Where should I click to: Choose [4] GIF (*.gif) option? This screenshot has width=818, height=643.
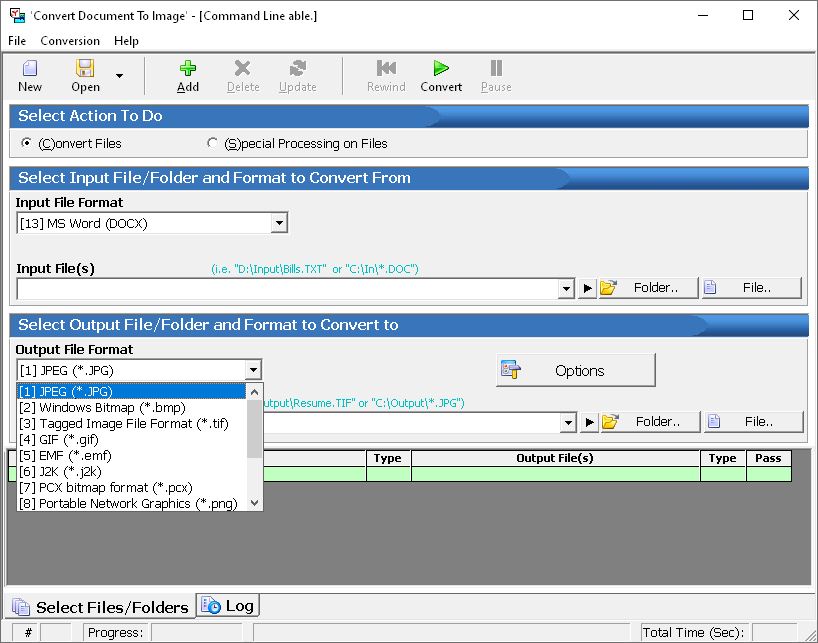point(131,440)
